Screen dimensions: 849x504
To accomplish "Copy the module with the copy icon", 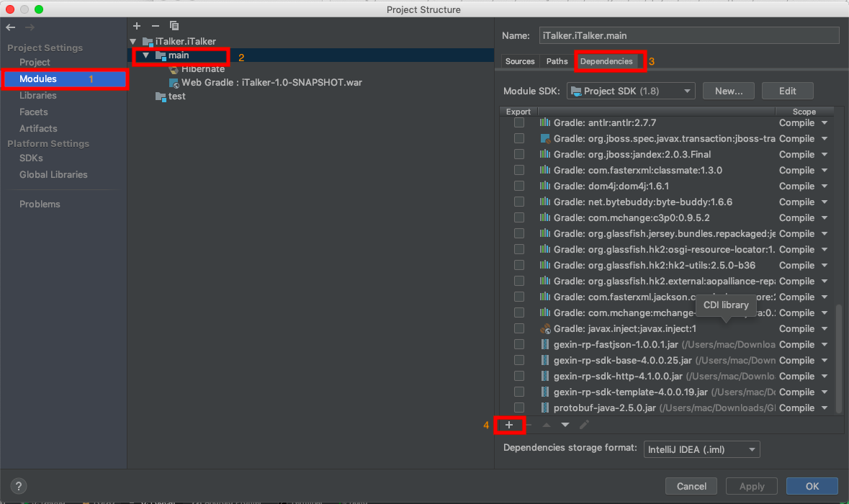I will pyautogui.click(x=174, y=25).
